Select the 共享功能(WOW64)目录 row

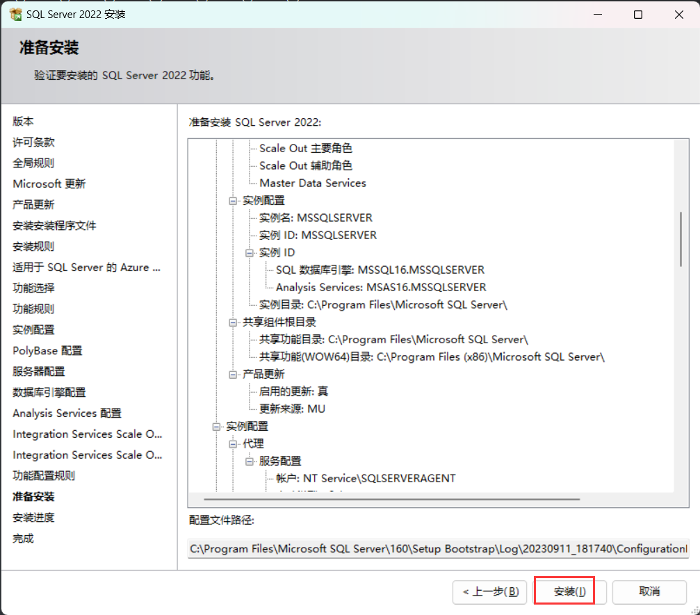coord(432,357)
